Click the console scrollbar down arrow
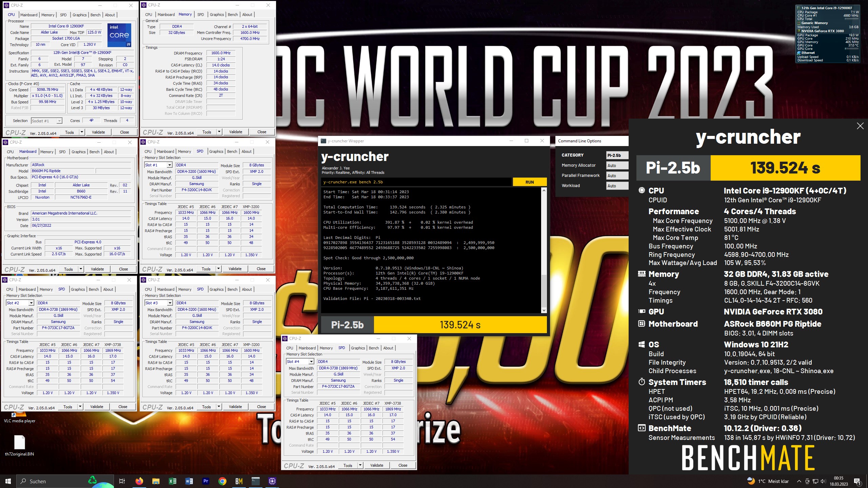 (544, 310)
